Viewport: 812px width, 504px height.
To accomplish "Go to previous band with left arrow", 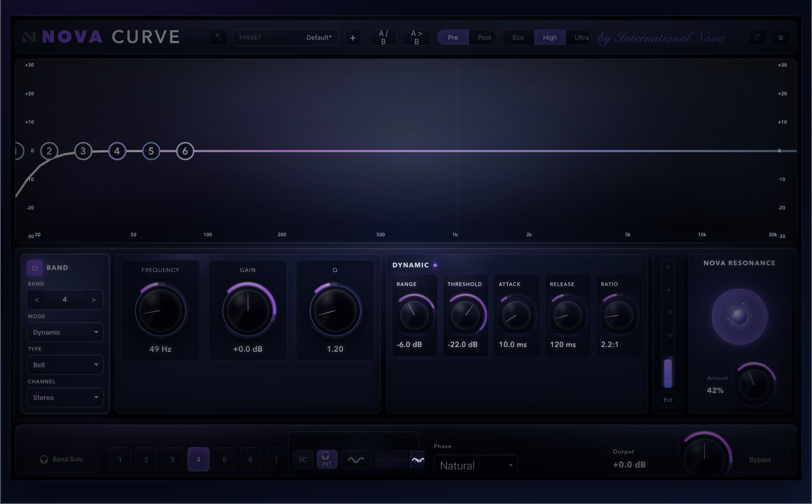I will [37, 300].
